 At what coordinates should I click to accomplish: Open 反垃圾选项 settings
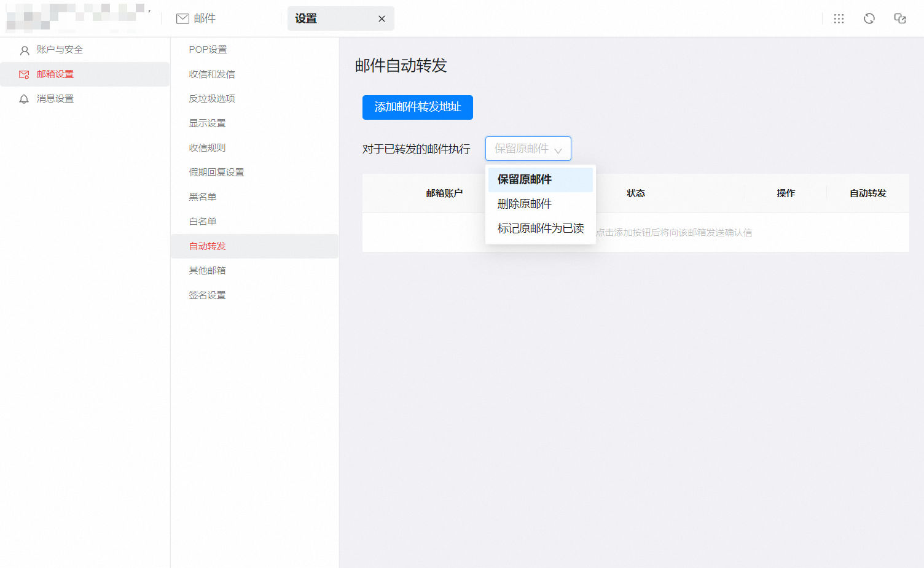tap(254, 99)
